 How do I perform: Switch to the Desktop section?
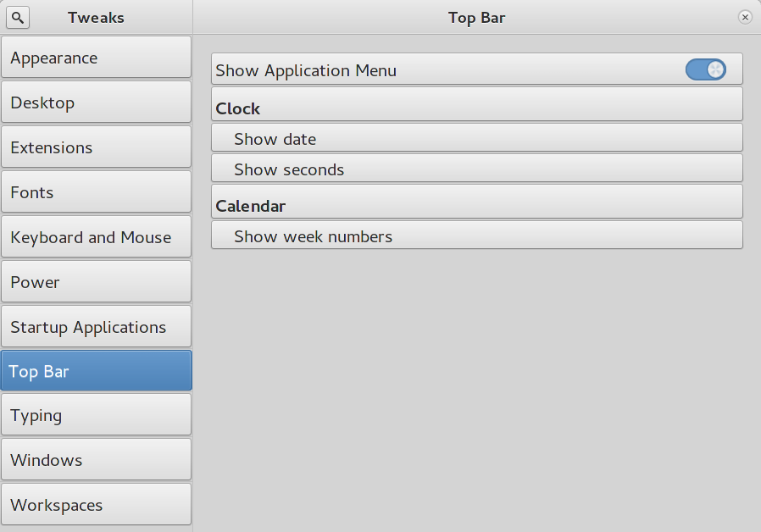[96, 103]
